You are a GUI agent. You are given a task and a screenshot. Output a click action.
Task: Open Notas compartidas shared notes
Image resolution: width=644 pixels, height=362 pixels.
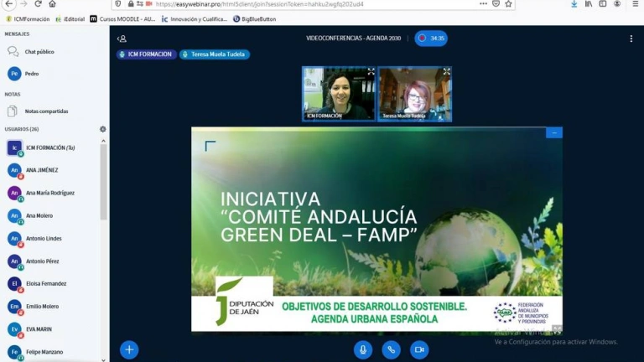[46, 111]
